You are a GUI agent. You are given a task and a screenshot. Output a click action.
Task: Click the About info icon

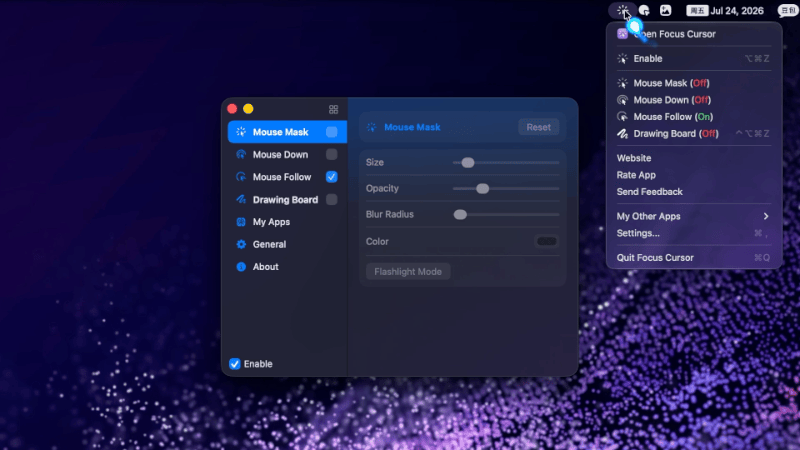pyautogui.click(x=241, y=267)
